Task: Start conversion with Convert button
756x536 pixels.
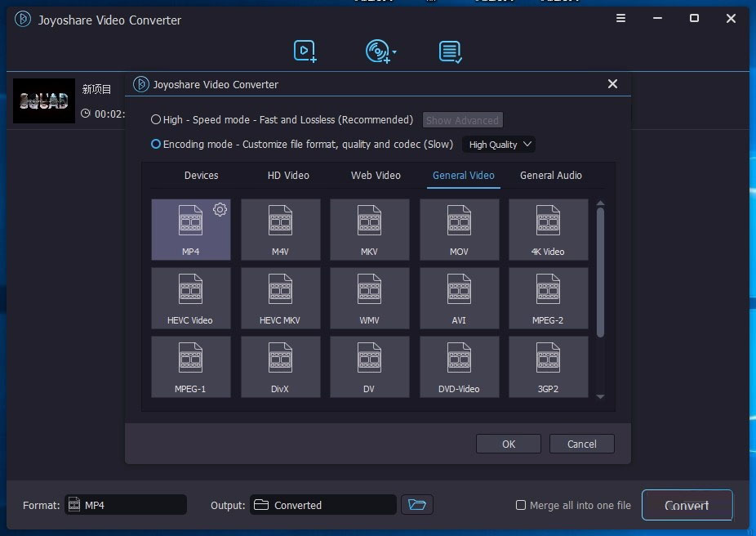Action: pyautogui.click(x=687, y=505)
